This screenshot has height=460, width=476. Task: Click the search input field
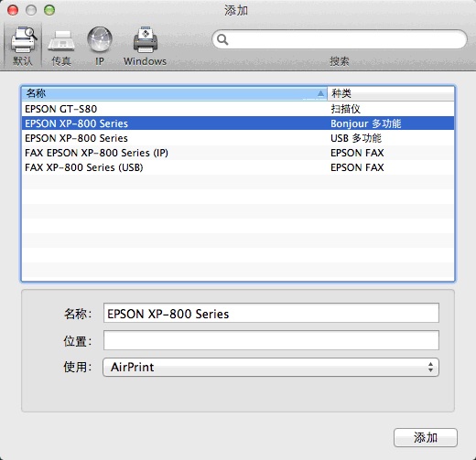[x=340, y=39]
